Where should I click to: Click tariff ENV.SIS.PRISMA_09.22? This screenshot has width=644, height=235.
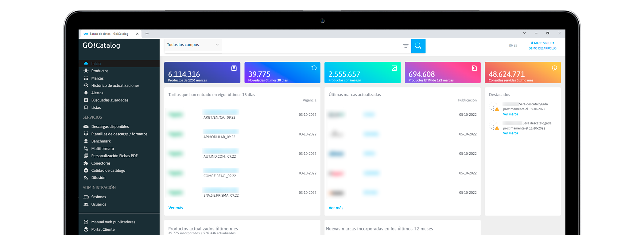[221, 195]
